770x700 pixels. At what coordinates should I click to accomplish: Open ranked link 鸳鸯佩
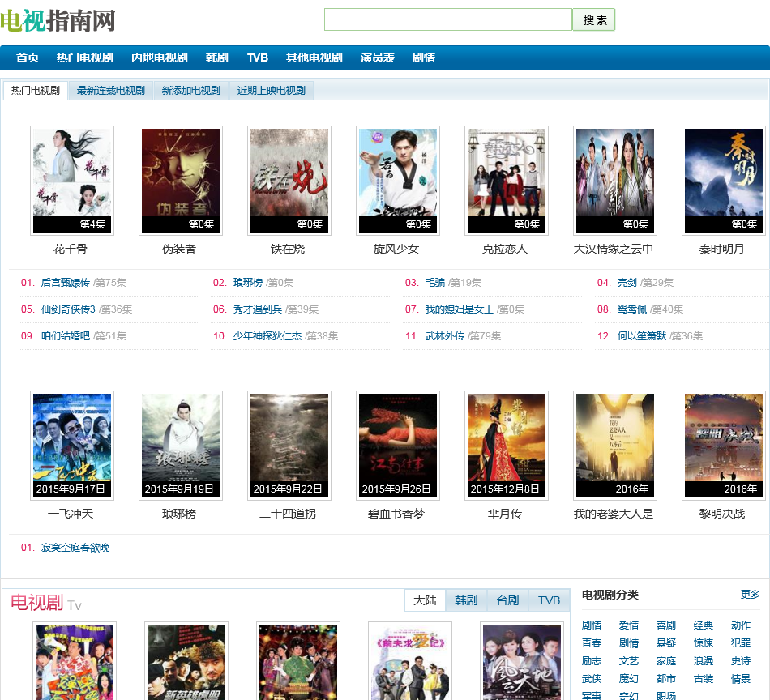coord(632,309)
